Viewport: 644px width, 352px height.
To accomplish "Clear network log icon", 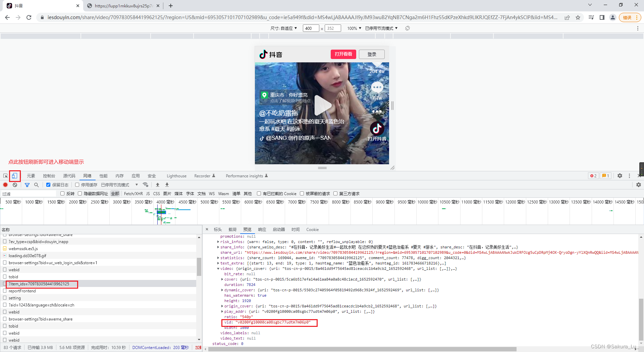I will tap(15, 185).
